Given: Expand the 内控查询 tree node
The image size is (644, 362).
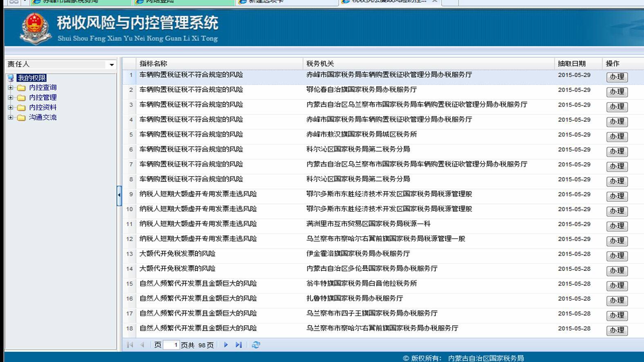Looking at the screenshot, I should pos(11,87).
